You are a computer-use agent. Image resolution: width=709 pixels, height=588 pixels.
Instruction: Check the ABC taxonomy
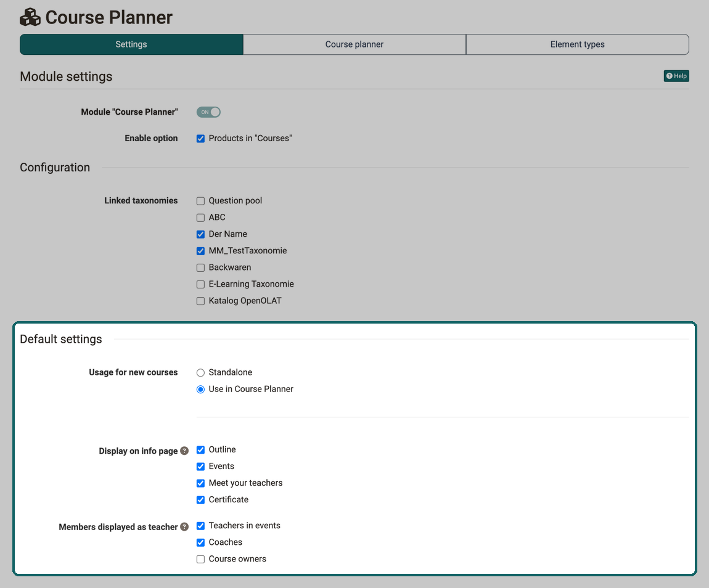[x=201, y=218]
